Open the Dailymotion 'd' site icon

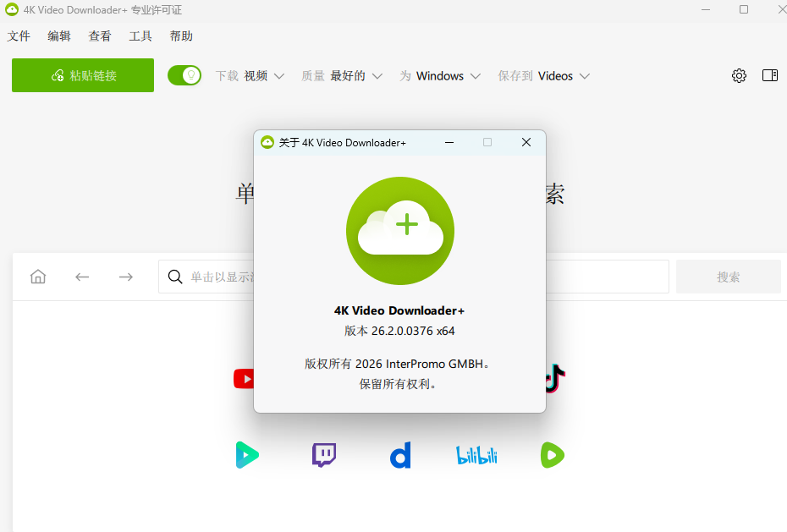[x=400, y=455]
